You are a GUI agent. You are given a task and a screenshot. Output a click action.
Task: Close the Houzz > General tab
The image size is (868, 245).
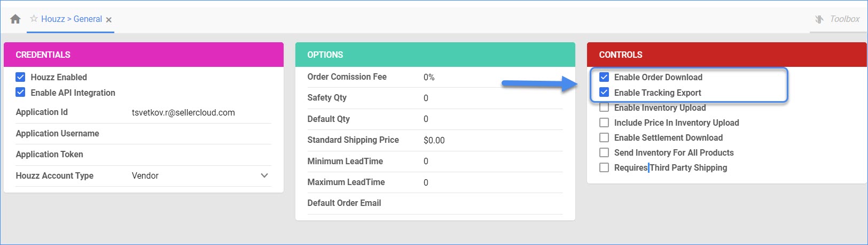[108, 20]
